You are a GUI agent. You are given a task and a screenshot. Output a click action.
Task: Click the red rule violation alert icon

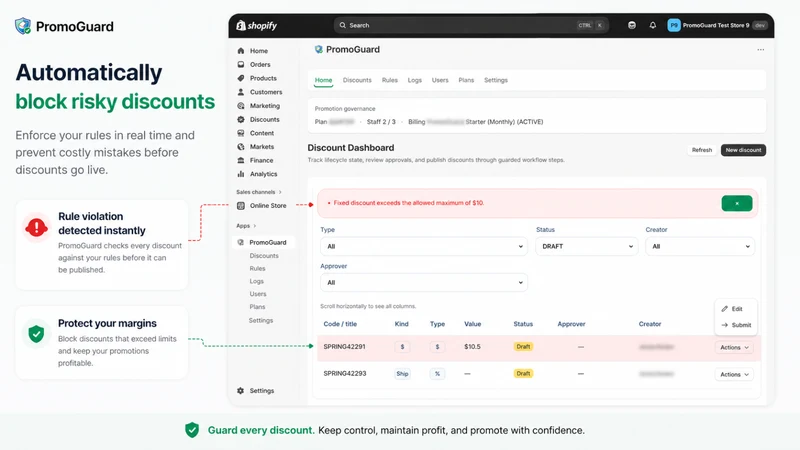(36, 227)
